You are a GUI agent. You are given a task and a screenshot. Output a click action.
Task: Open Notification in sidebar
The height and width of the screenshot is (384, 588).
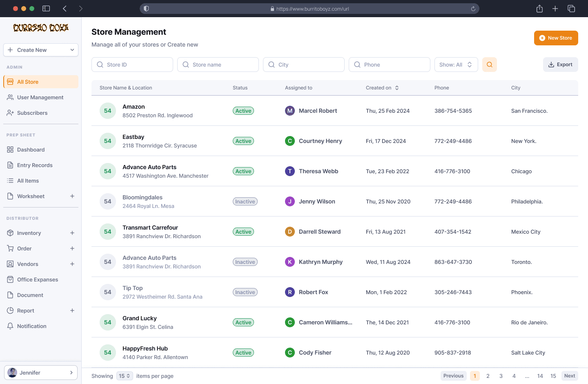[41, 326]
